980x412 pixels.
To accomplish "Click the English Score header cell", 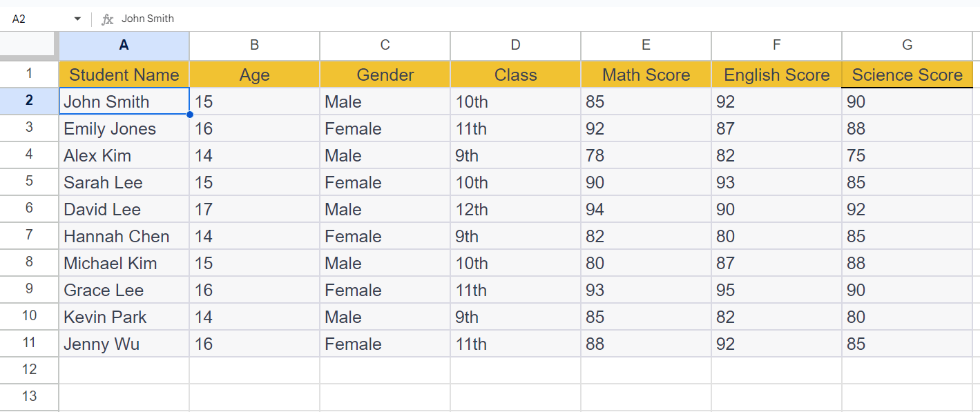I will [x=776, y=74].
